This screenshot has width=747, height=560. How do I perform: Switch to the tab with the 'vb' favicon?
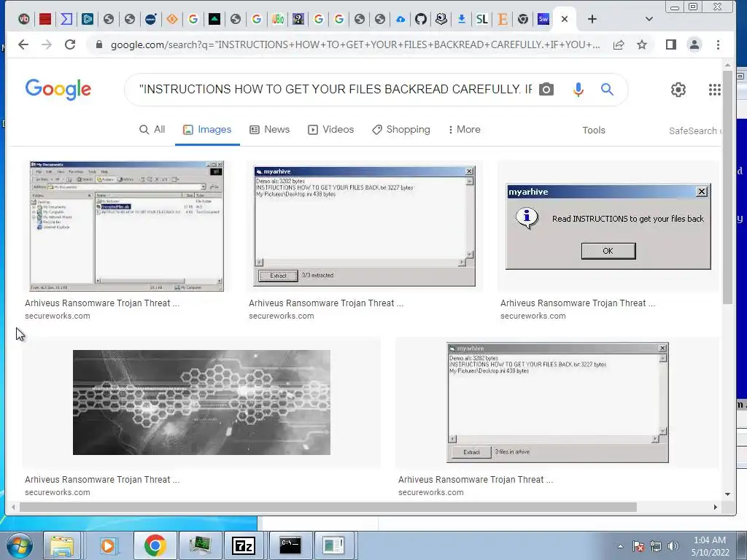click(24, 19)
